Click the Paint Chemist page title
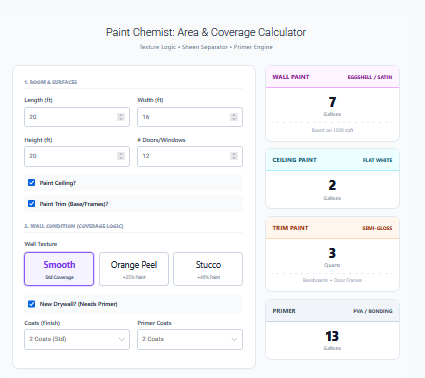 click(206, 32)
